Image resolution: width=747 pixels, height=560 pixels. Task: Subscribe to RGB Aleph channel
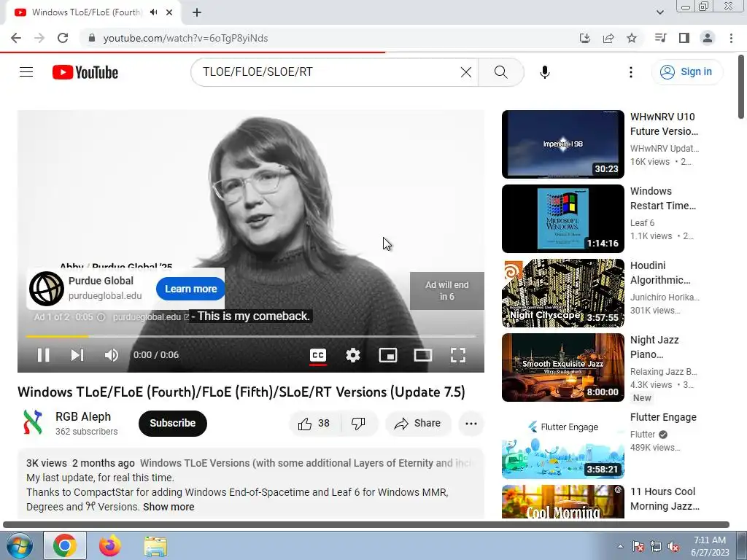point(172,423)
